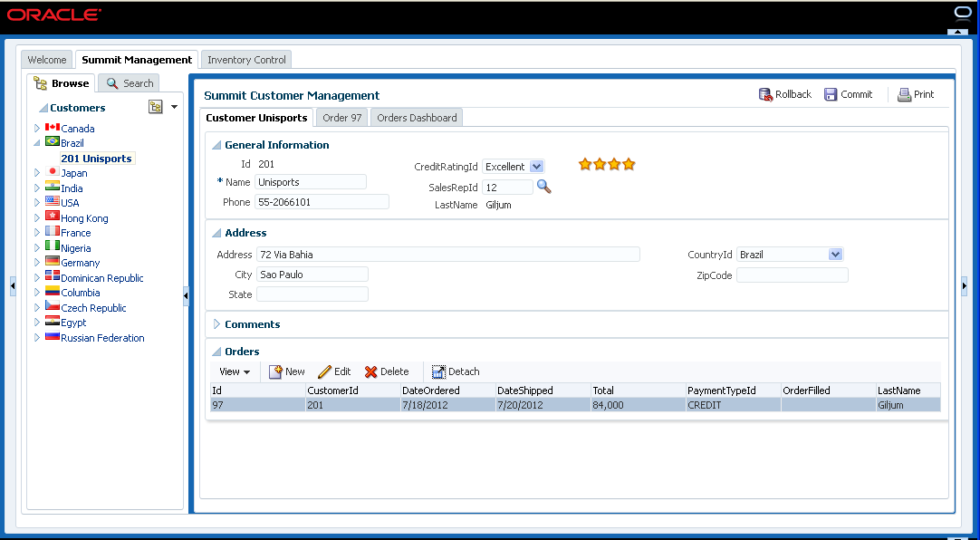Select the Browse tab in the sidebar
980x540 pixels.
(x=62, y=83)
